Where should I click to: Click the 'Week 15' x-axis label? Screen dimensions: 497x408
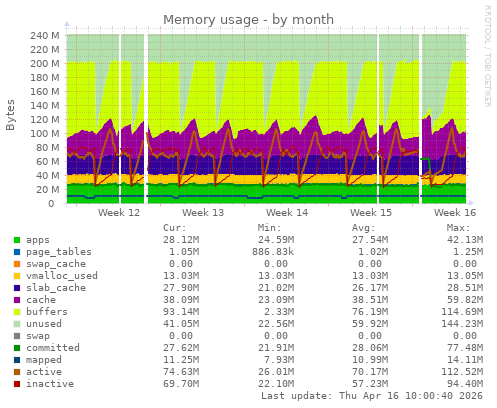click(x=371, y=213)
